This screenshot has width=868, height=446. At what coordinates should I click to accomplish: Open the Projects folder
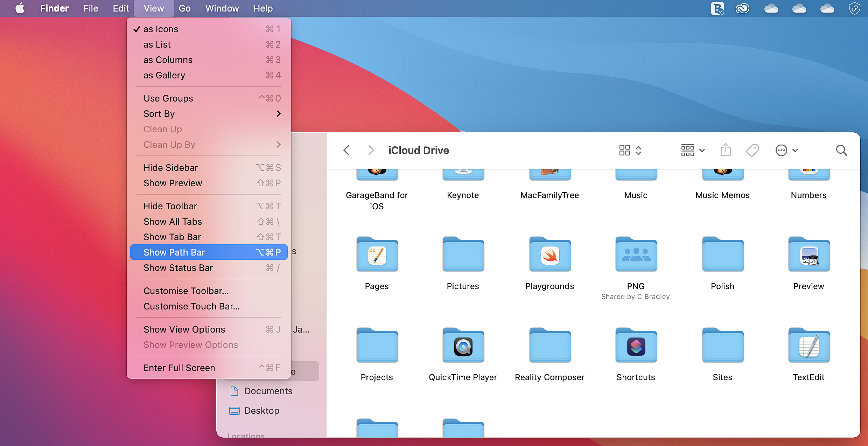377,346
